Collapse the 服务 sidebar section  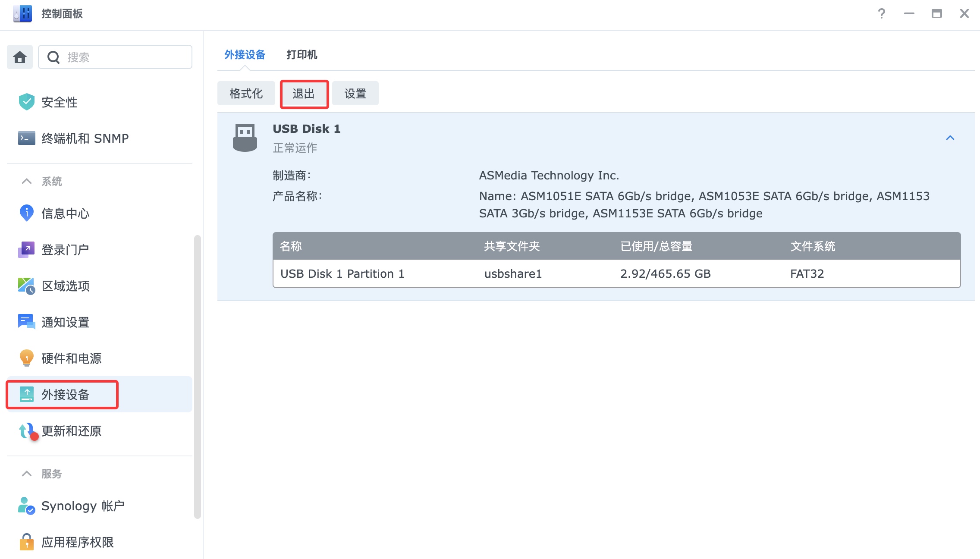click(27, 474)
